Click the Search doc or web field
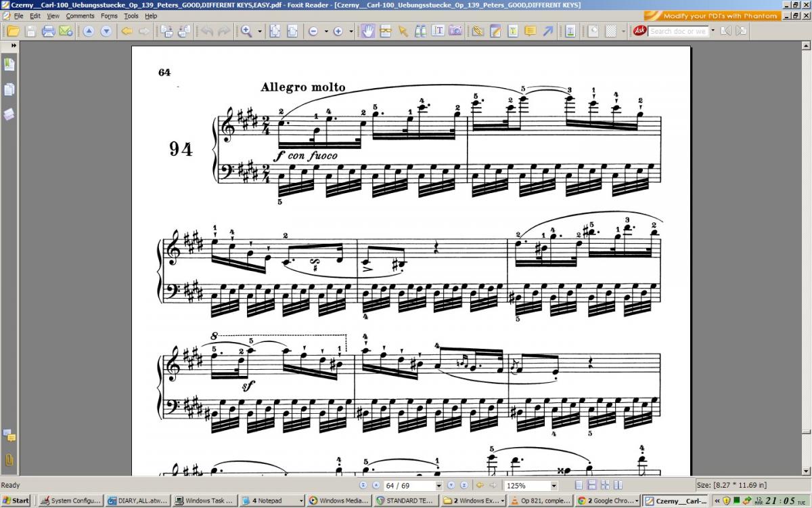 tap(678, 31)
